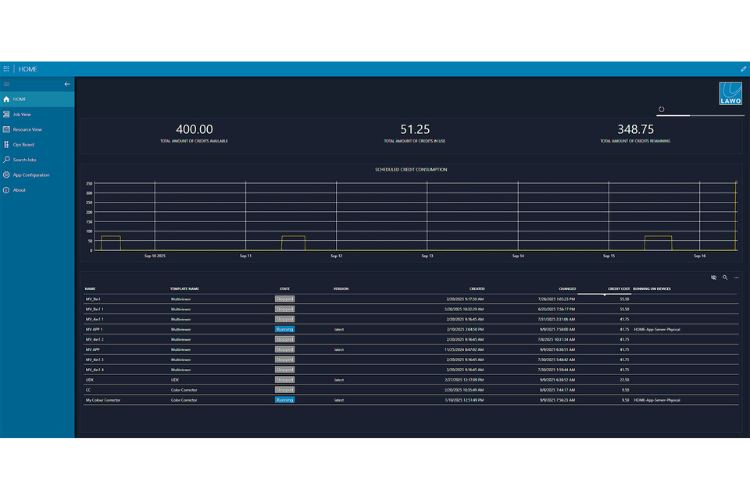750x500 pixels.
Task: Open Ops Board from the sidebar
Action: (x=7, y=145)
